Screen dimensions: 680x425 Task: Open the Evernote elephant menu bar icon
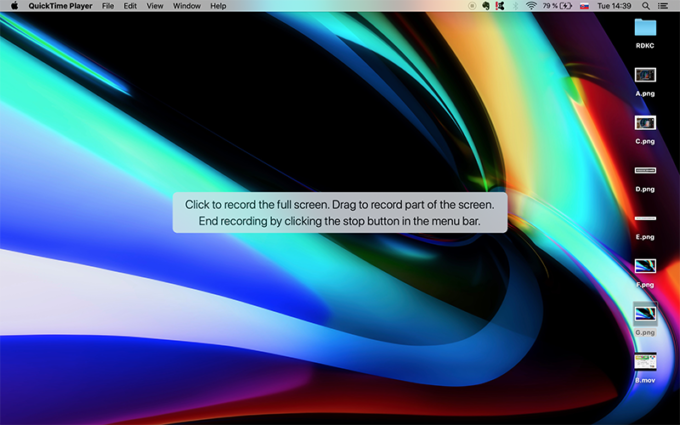(486, 6)
